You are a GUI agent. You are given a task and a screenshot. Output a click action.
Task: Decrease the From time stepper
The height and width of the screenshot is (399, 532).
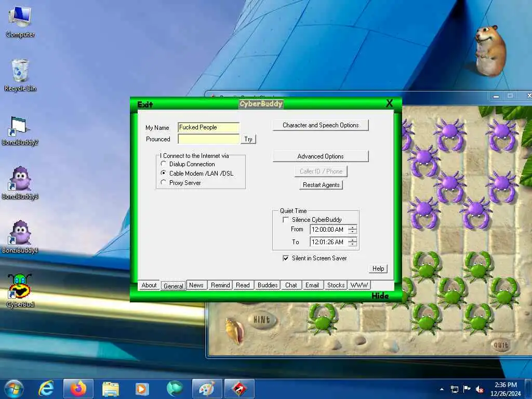pos(353,232)
